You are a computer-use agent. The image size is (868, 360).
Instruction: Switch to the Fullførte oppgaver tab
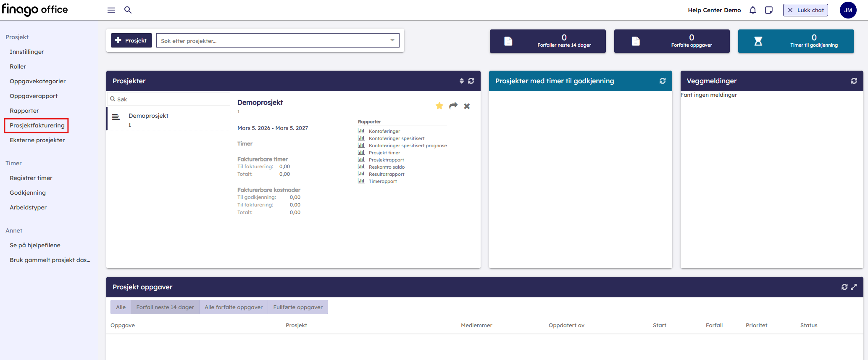298,307
